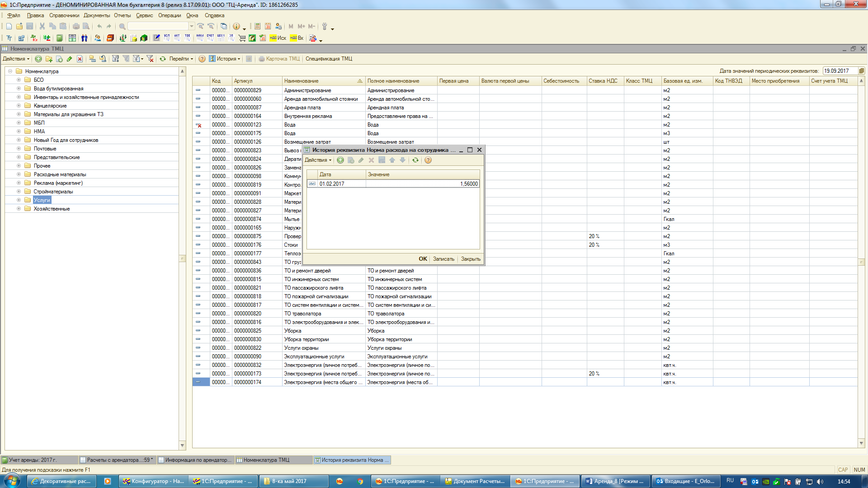This screenshot has width=868, height=488.
Task: Click the НДС Исх toolbar icon
Action: click(278, 38)
